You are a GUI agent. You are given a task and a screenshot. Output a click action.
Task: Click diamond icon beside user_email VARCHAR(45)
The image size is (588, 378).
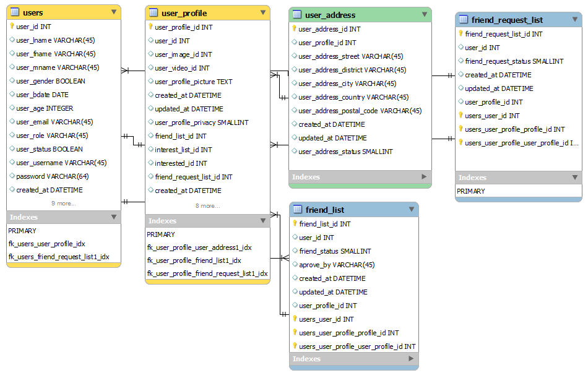pyautogui.click(x=12, y=121)
